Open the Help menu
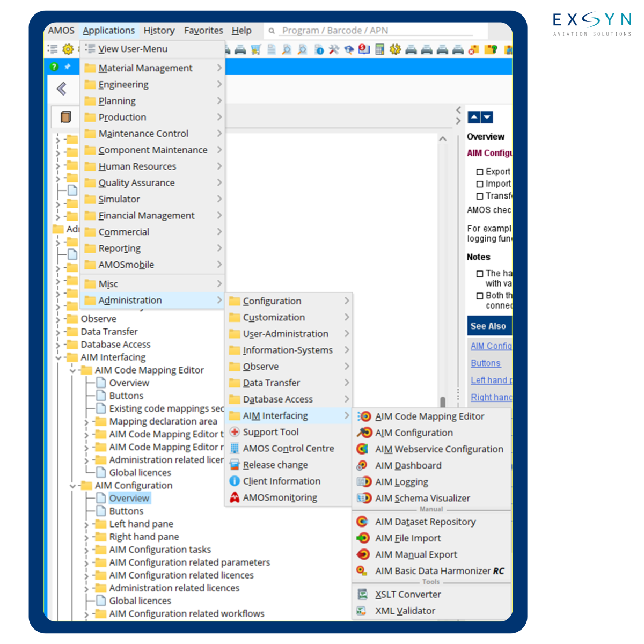644x644 pixels. [x=241, y=31]
